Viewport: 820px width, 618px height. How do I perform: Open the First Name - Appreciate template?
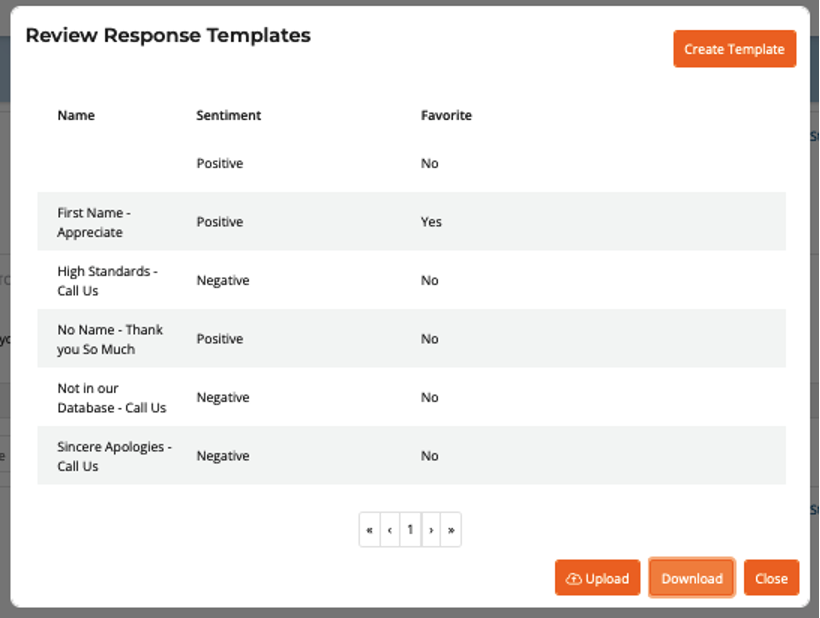(94, 222)
